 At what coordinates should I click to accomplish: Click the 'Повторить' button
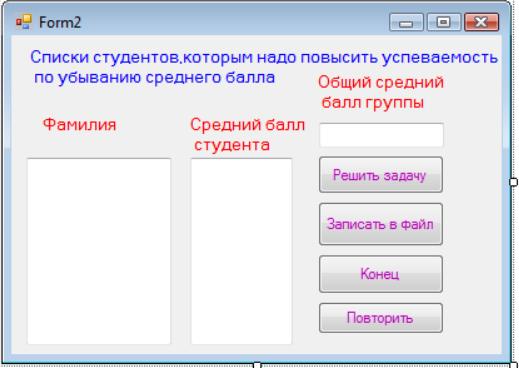click(381, 318)
